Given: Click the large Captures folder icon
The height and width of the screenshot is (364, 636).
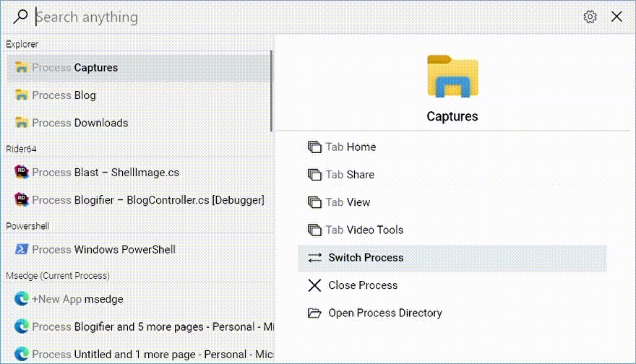Looking at the screenshot, I should (x=452, y=77).
